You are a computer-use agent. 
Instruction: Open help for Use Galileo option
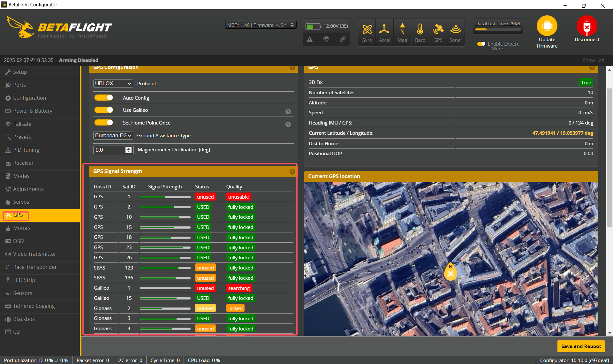coord(288,111)
